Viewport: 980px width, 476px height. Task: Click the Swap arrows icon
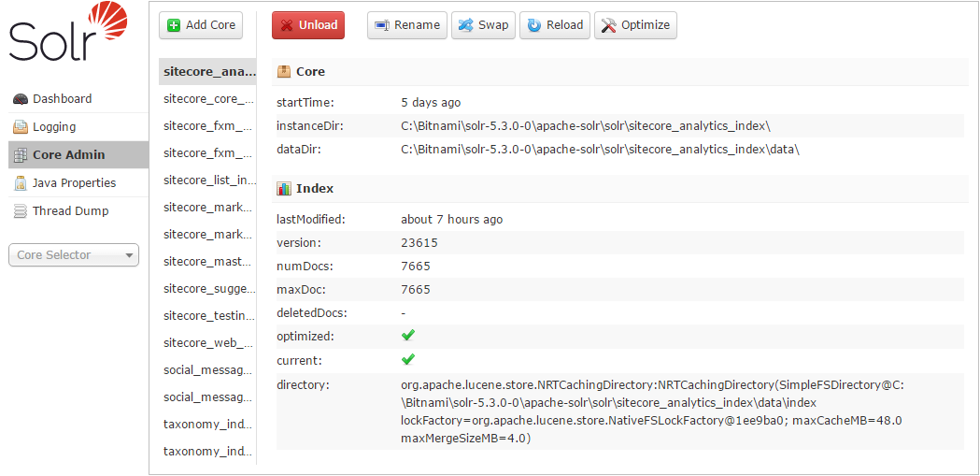pyautogui.click(x=465, y=25)
